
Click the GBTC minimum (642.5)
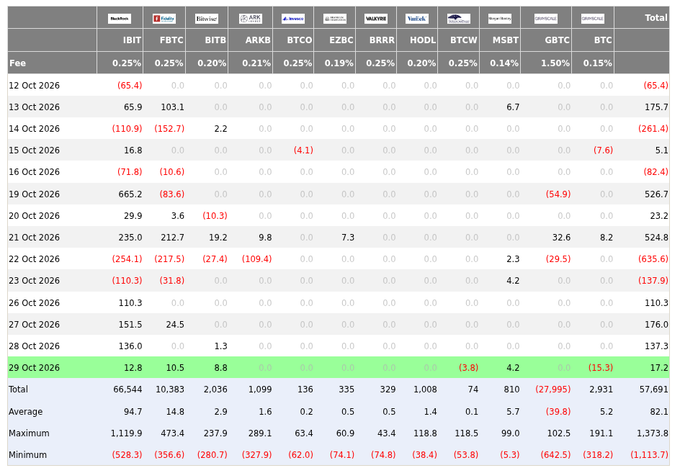[x=555, y=455]
